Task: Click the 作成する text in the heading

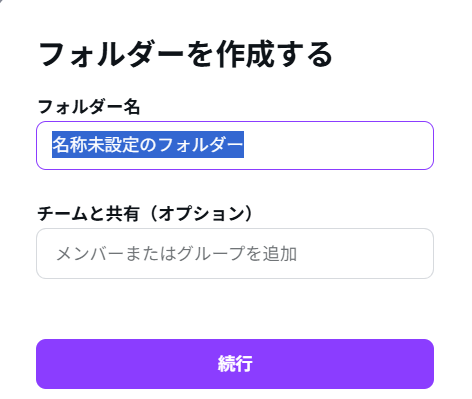Action: [x=275, y=54]
